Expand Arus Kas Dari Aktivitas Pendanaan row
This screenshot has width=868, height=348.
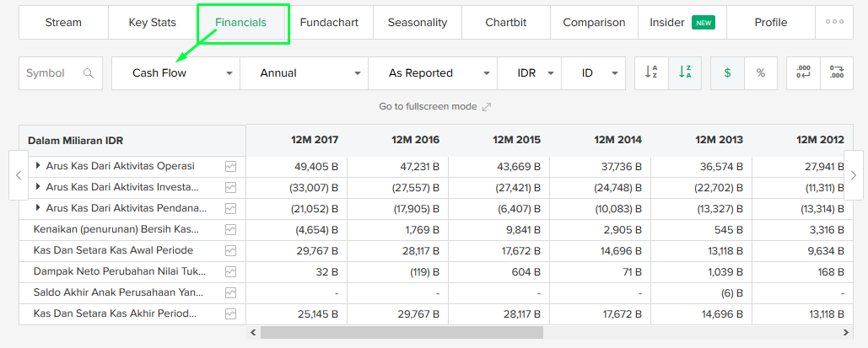38,207
